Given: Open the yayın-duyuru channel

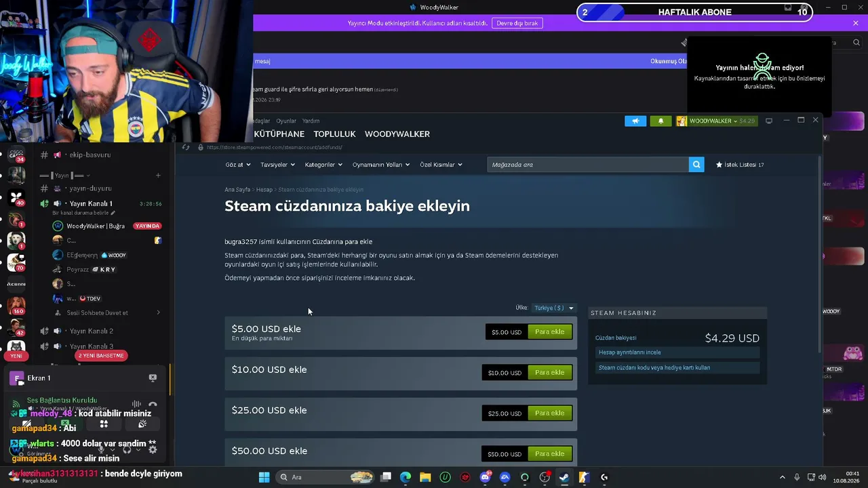Looking at the screenshot, I should coord(90,188).
